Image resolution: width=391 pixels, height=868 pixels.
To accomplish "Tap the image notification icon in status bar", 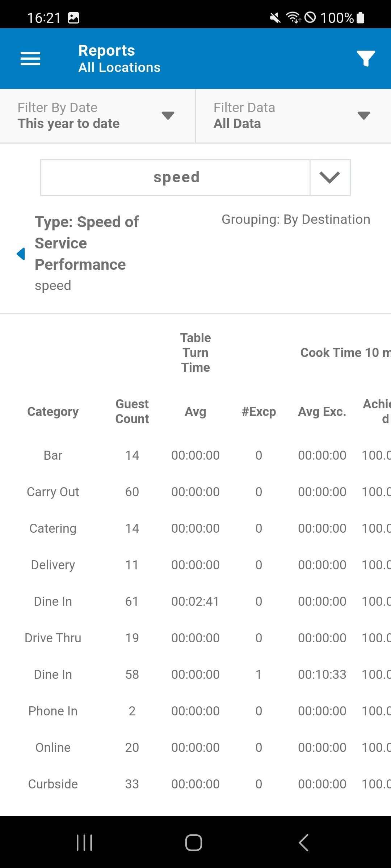I will [x=73, y=18].
